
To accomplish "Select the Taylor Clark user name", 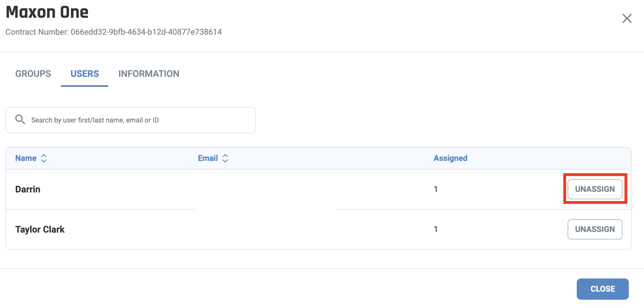I will pos(40,229).
